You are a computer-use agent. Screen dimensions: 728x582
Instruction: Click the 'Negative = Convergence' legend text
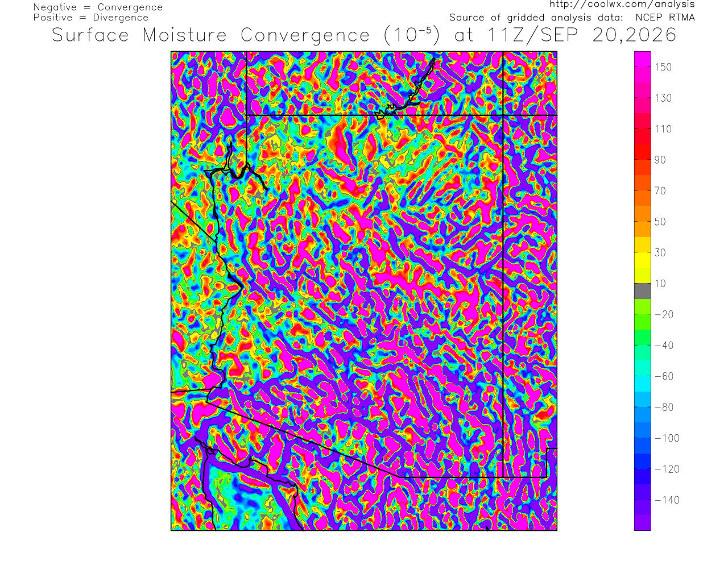click(x=98, y=7)
